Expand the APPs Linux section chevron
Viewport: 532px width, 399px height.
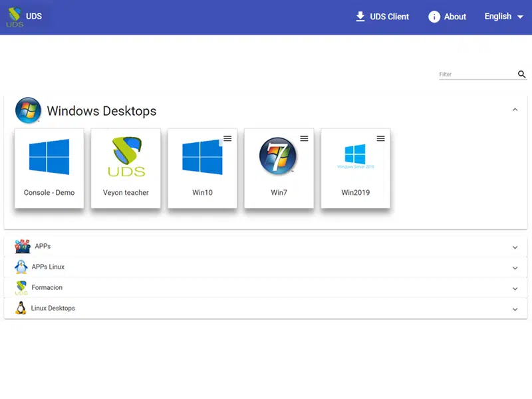pyautogui.click(x=515, y=268)
